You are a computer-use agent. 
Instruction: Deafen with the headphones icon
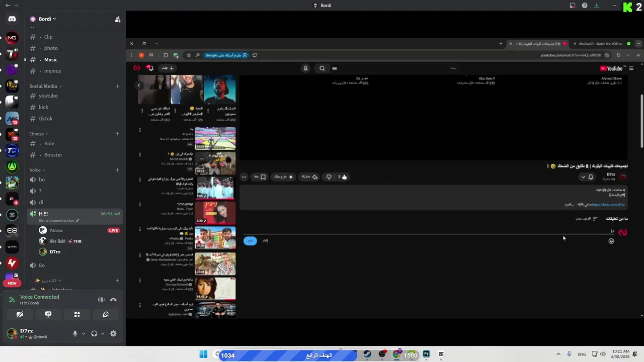coord(94,333)
